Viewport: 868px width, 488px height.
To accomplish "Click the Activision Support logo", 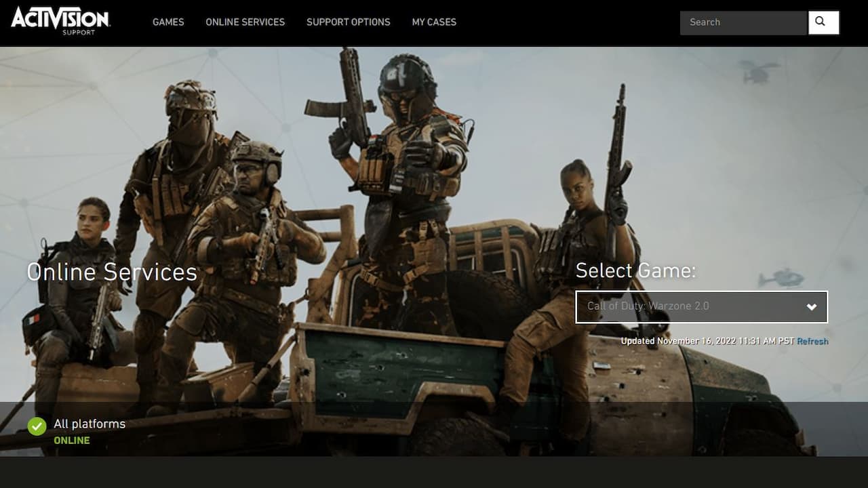I will pos(61,20).
